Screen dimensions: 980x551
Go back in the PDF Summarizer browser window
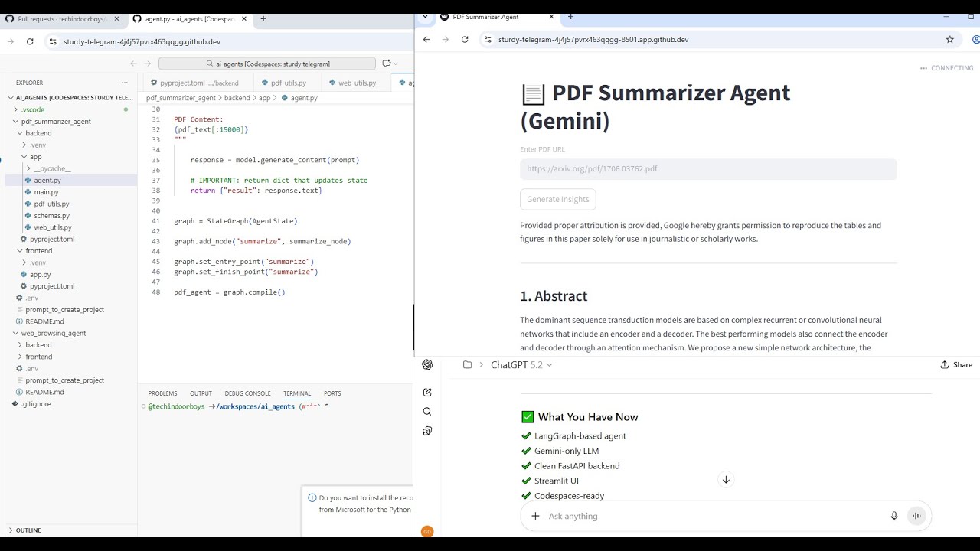(x=426, y=39)
